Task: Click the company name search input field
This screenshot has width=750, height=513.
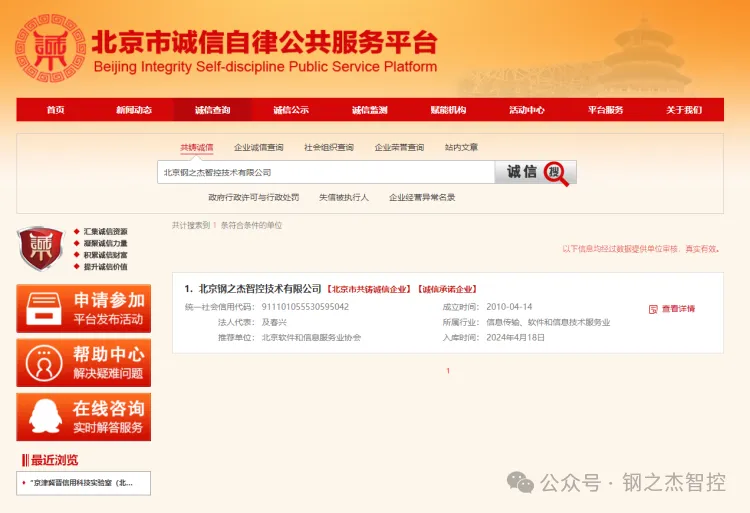Action: 325,172
